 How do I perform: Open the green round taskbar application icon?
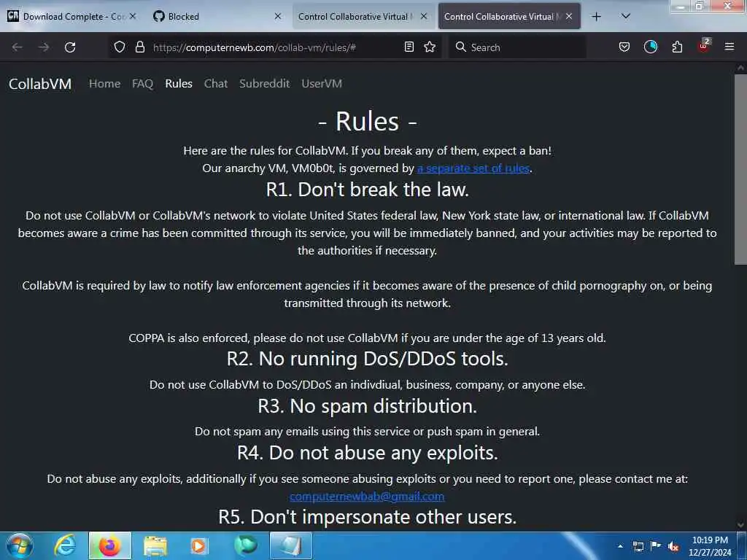pos(245,545)
